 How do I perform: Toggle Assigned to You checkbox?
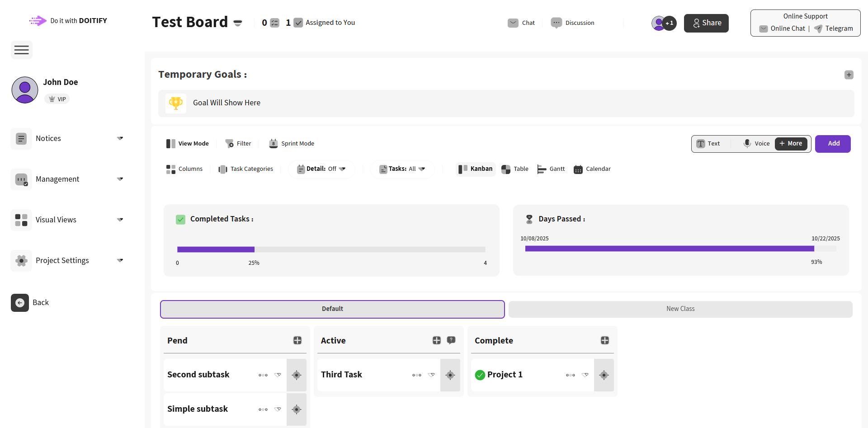click(298, 23)
